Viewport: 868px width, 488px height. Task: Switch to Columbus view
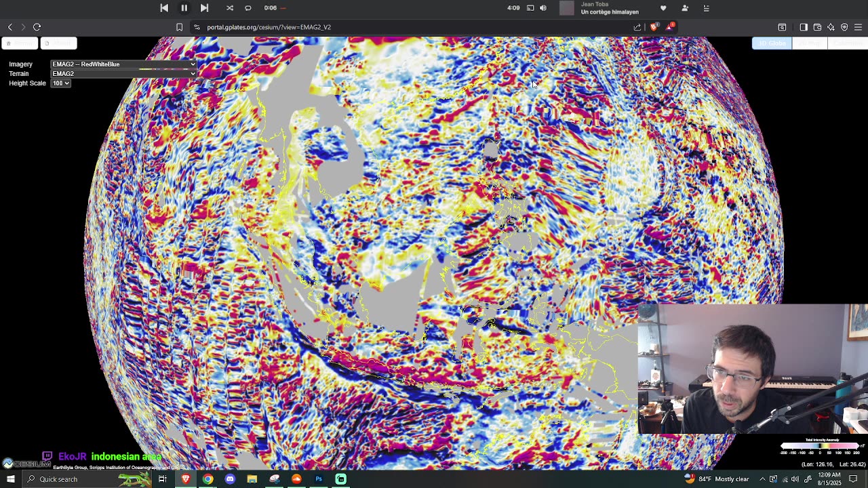tap(848, 43)
